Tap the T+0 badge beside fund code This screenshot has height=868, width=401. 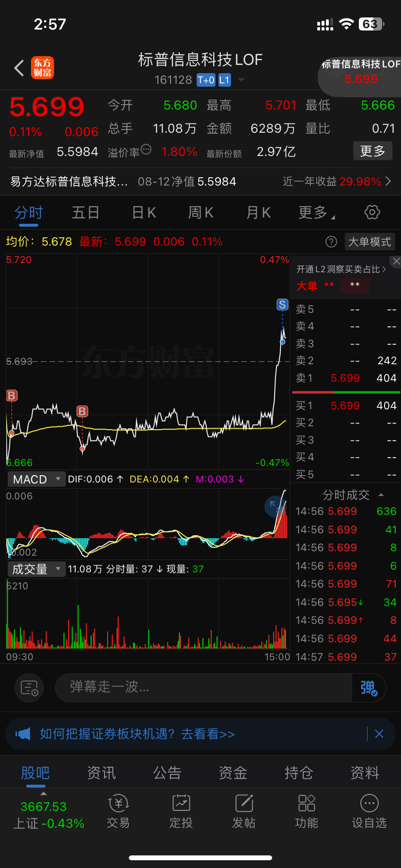(206, 80)
